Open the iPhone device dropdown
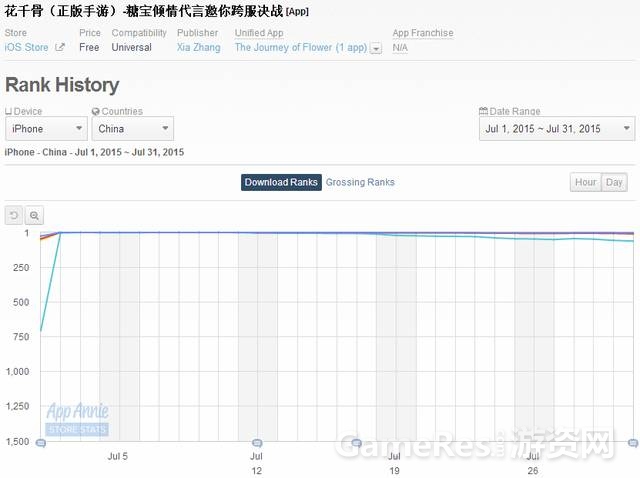The width and height of the screenshot is (640, 478). coord(47,129)
